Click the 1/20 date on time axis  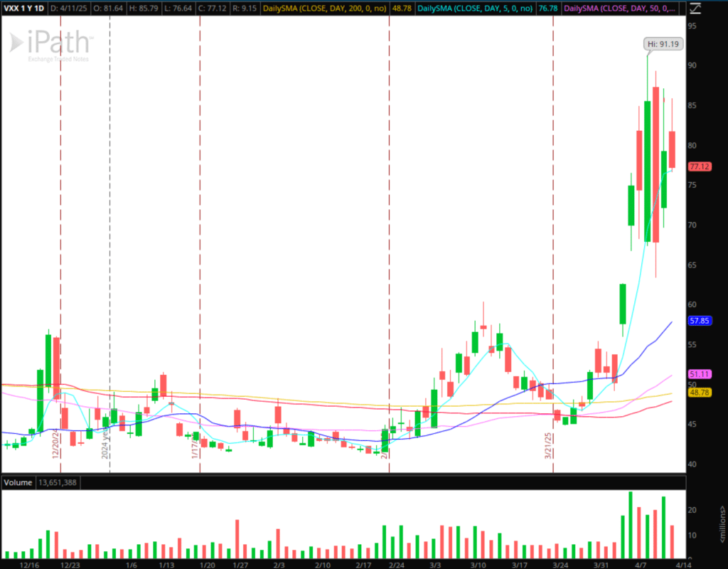[x=207, y=565]
